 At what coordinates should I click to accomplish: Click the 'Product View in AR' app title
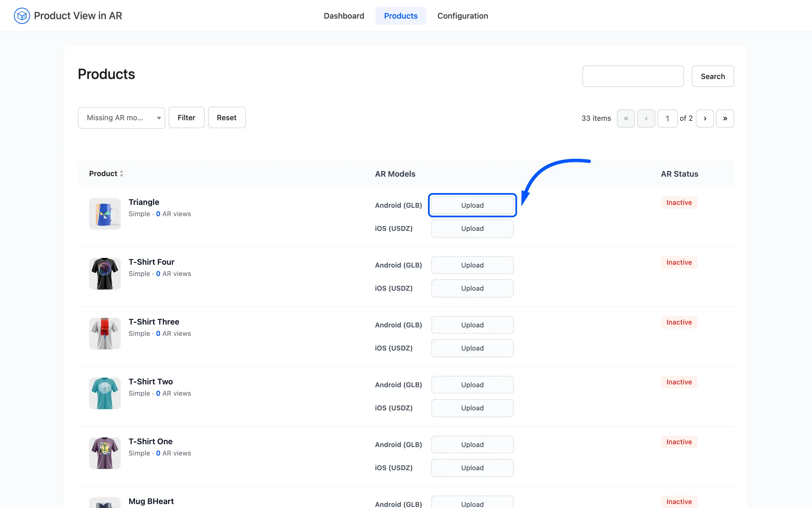point(78,16)
